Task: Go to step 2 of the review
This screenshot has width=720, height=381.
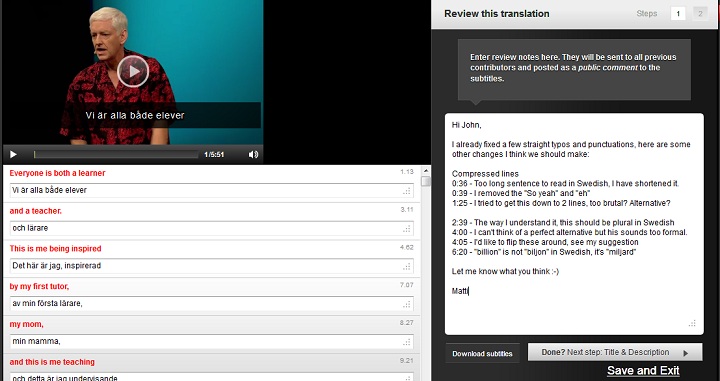Action: (x=700, y=14)
